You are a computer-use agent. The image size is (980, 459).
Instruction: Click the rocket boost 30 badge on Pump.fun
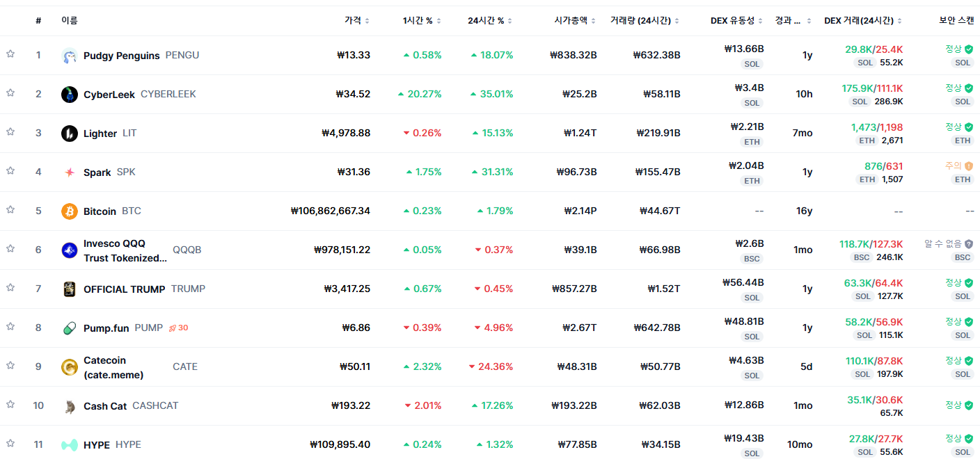click(178, 328)
